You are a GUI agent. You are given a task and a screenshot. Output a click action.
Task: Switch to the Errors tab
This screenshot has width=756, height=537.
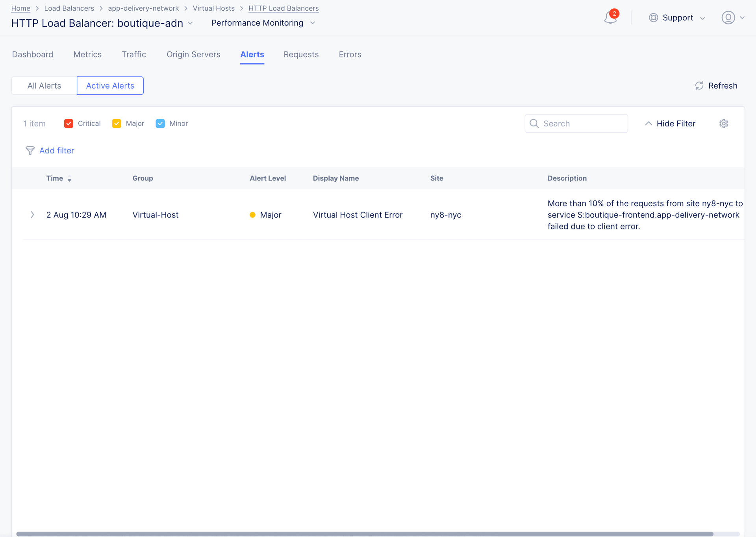click(350, 54)
